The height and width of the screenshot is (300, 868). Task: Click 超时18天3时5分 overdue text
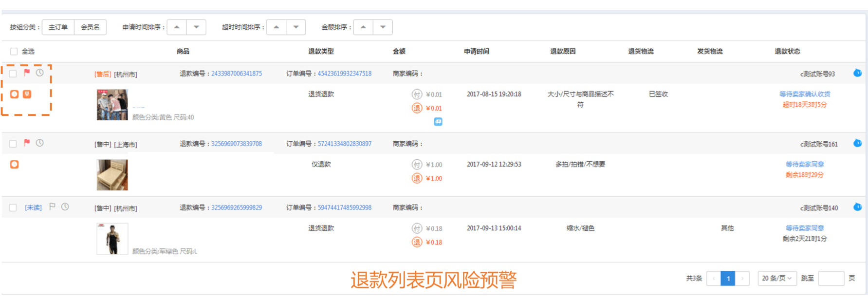pyautogui.click(x=805, y=105)
